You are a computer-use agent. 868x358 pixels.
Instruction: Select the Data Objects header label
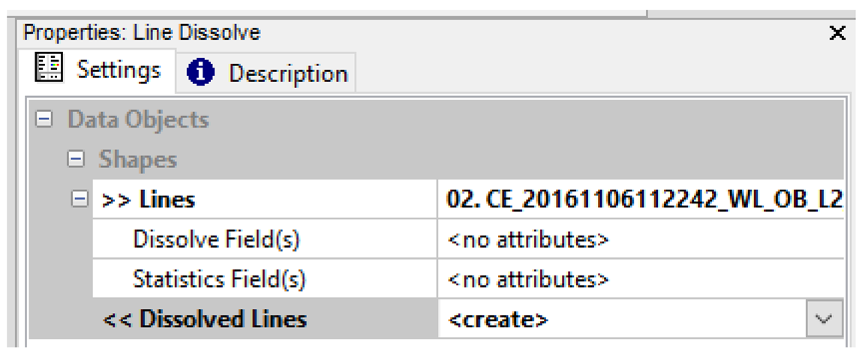point(139,120)
